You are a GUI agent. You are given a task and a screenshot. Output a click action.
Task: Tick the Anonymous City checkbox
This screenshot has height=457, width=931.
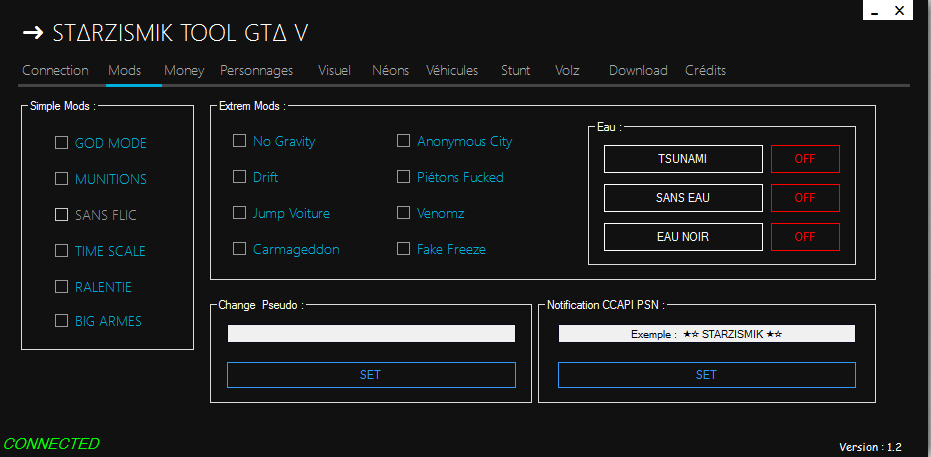click(404, 141)
